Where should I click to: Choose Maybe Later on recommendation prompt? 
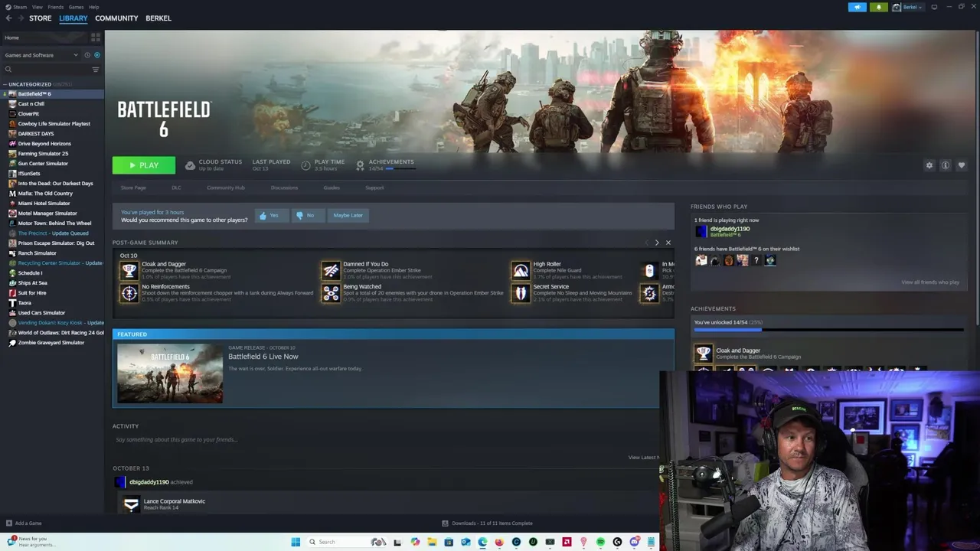[348, 216]
